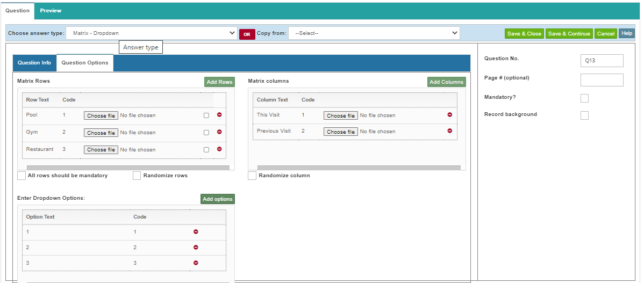Remove the Restaurant row

[219, 149]
